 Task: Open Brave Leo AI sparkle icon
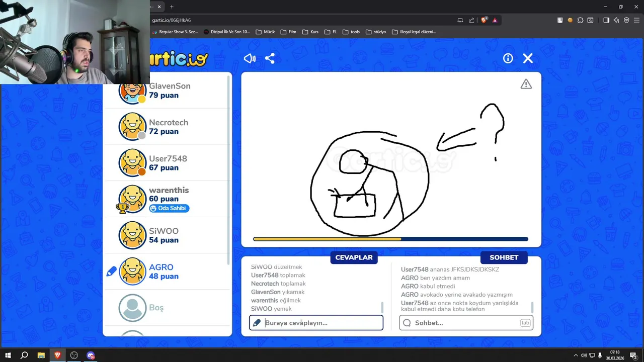(x=616, y=20)
